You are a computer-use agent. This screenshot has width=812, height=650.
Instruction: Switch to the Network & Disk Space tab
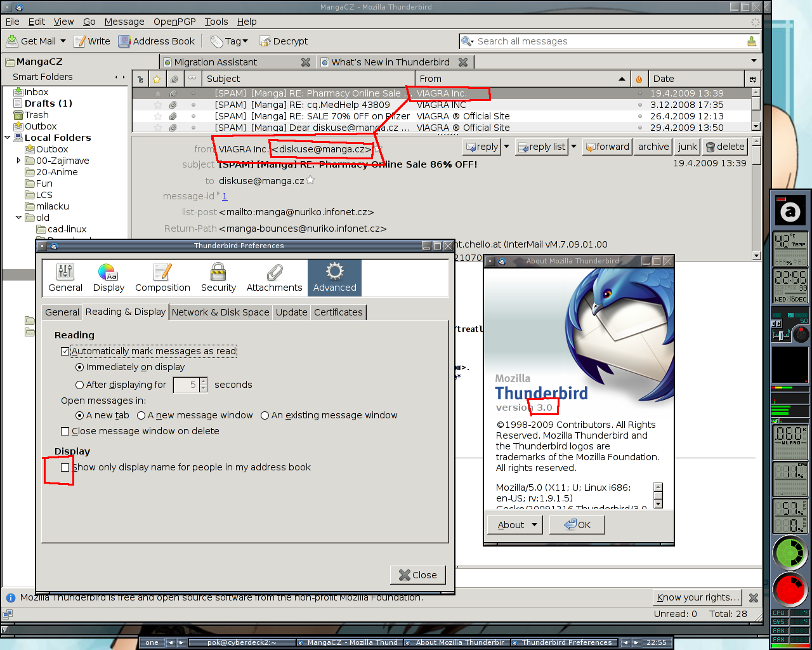click(x=220, y=312)
